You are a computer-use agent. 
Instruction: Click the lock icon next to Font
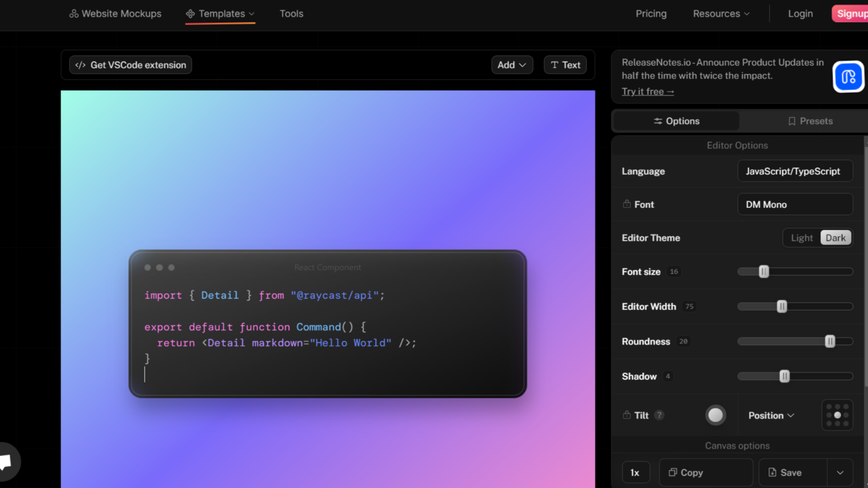(x=627, y=204)
